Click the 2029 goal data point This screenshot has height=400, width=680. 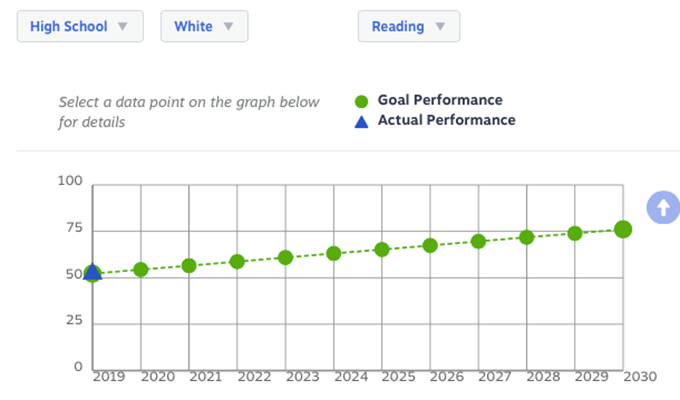575,233
